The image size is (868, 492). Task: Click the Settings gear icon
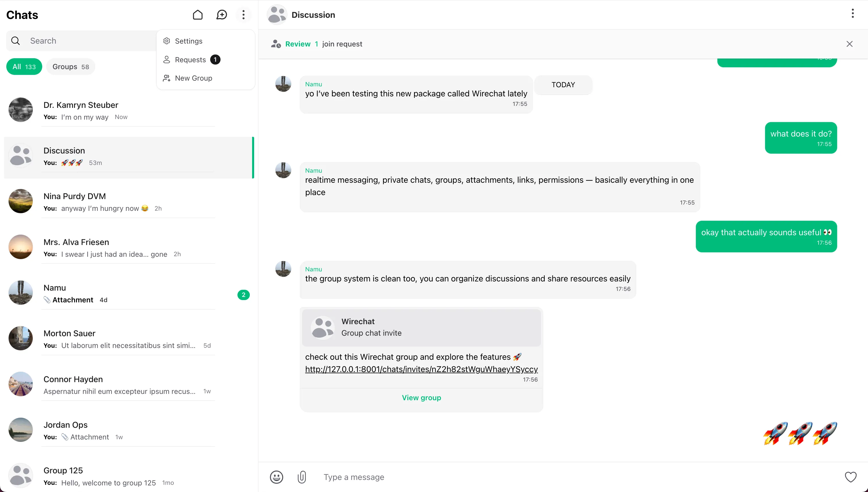166,41
